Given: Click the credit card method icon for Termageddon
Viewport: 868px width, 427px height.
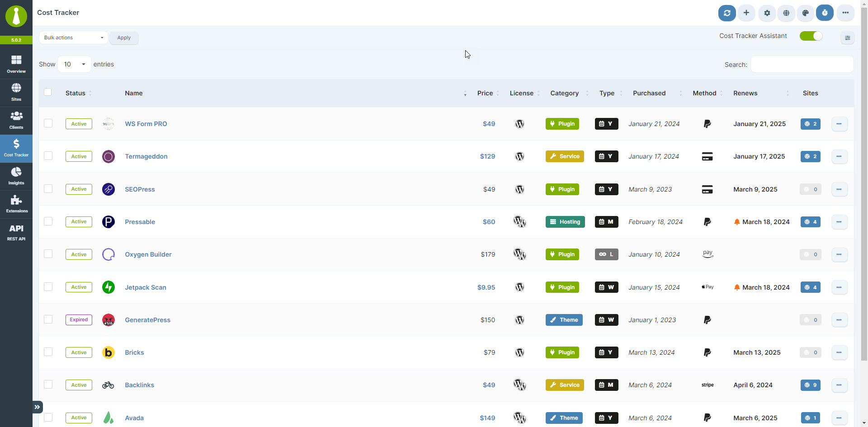Looking at the screenshot, I should [708, 156].
